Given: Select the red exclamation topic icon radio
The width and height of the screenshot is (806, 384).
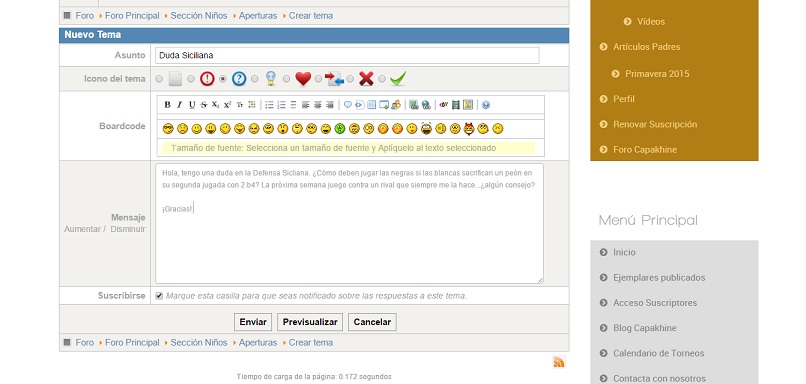Looking at the screenshot, I should click(191, 79).
